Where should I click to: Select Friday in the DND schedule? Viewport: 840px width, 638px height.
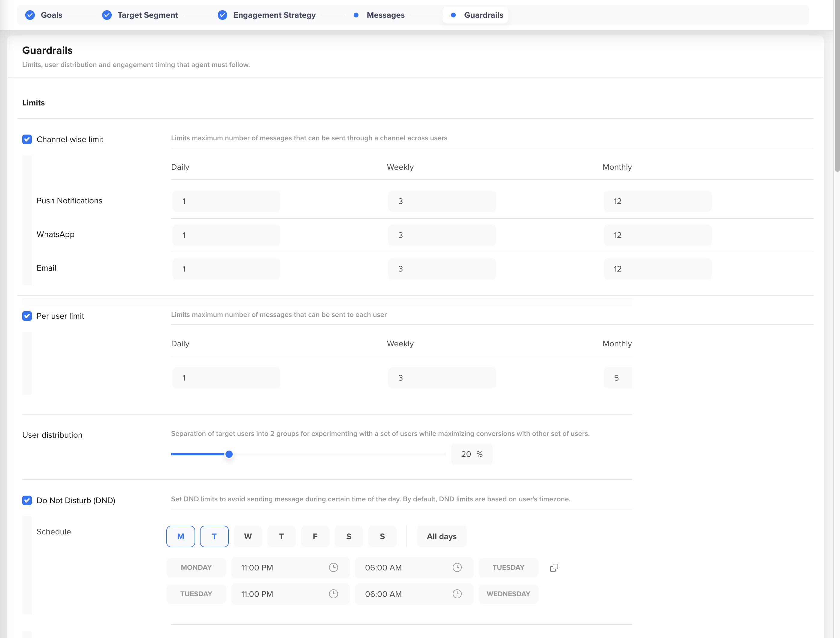315,536
